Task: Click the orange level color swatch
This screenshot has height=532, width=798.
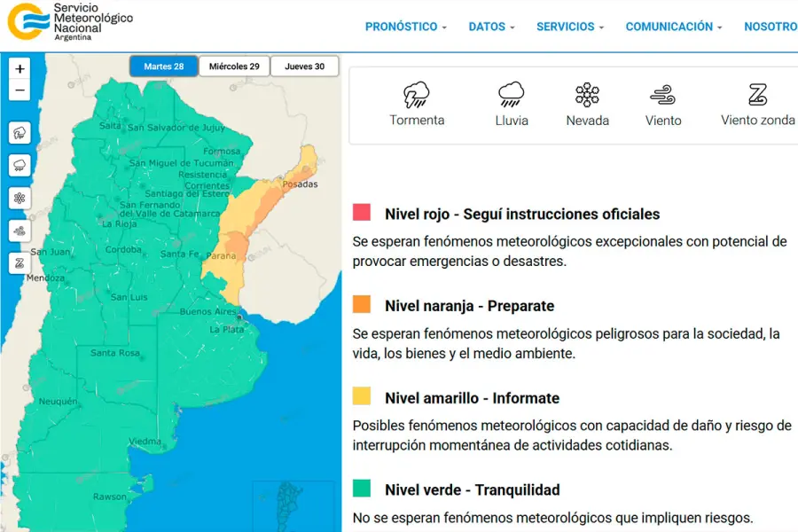Action: tap(362, 304)
